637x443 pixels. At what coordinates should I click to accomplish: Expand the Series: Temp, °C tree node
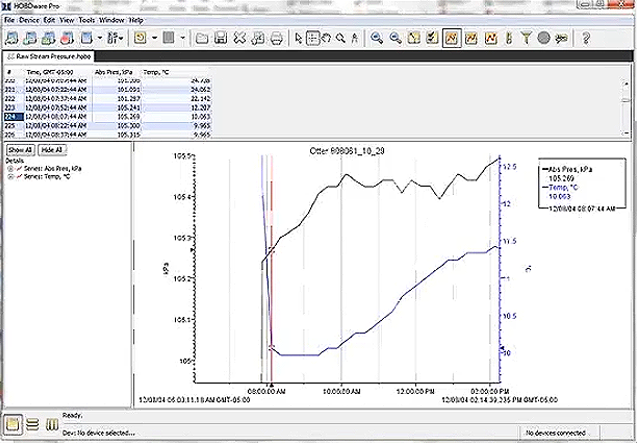click(x=9, y=176)
